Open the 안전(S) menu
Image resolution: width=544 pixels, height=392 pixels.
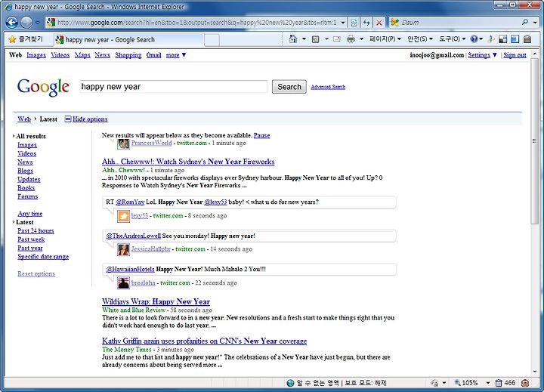[x=420, y=39]
